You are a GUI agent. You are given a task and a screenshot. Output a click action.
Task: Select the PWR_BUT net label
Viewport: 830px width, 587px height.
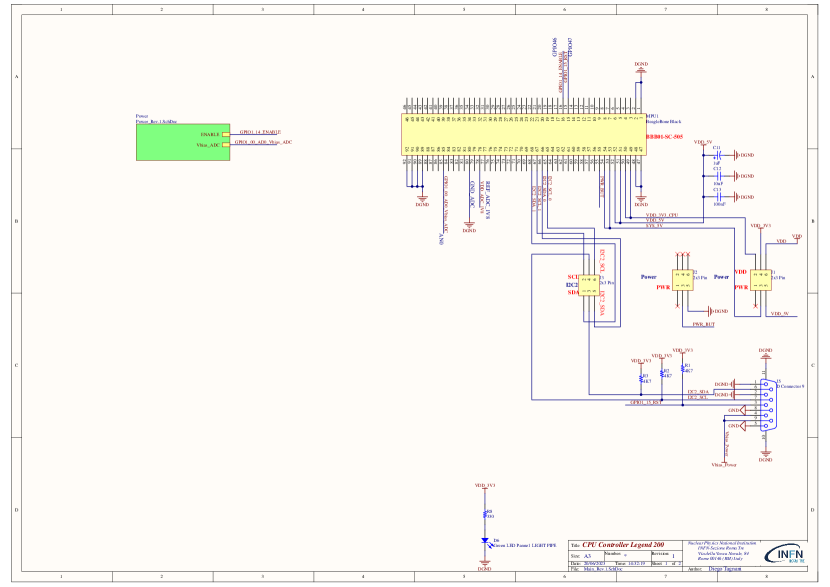click(703, 325)
